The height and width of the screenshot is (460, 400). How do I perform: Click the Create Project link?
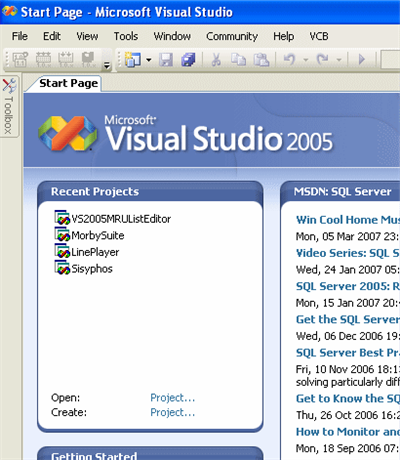[172, 412]
